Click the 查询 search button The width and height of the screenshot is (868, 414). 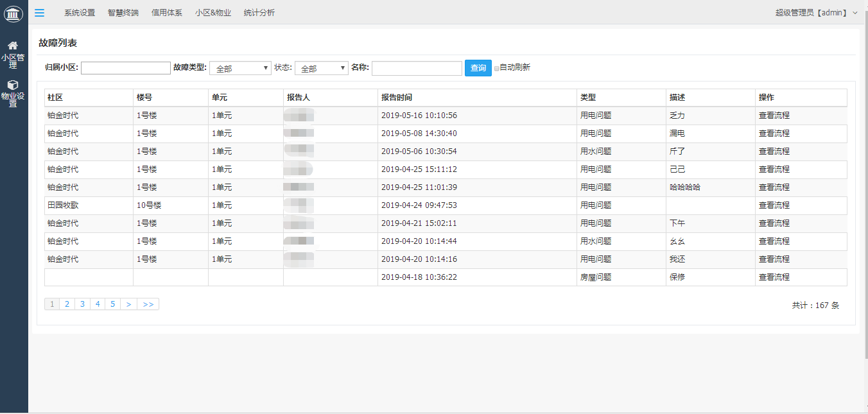pyautogui.click(x=478, y=68)
